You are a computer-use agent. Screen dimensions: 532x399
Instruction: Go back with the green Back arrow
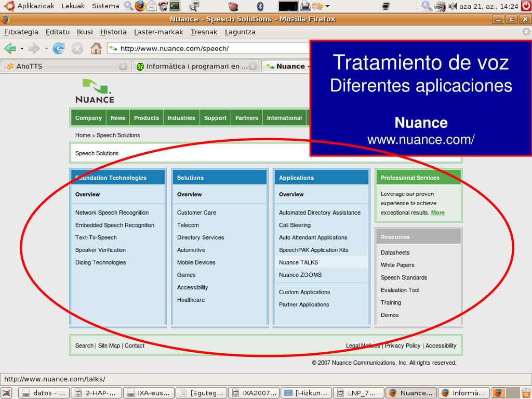10,48
